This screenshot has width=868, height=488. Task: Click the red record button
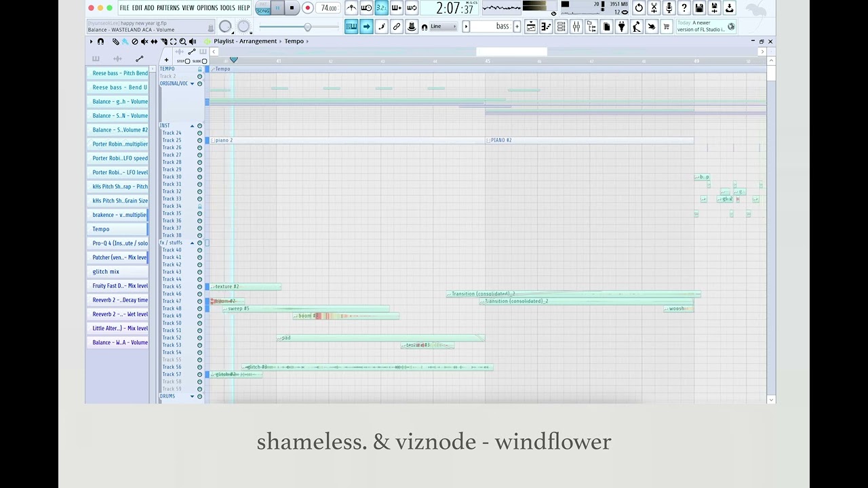point(307,8)
